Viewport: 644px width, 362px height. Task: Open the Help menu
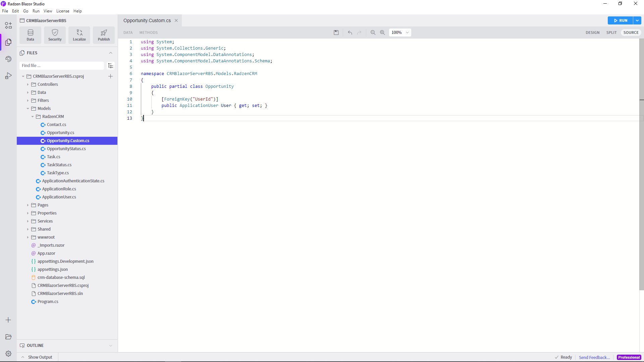pyautogui.click(x=77, y=11)
